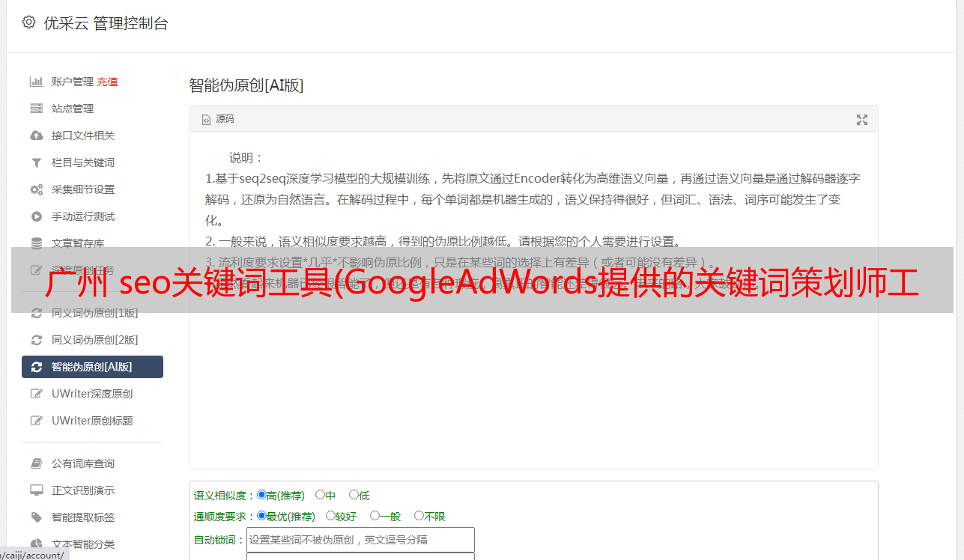Click the cloud upload icon for 接口文件相关
The height and width of the screenshot is (560, 964).
(36, 136)
